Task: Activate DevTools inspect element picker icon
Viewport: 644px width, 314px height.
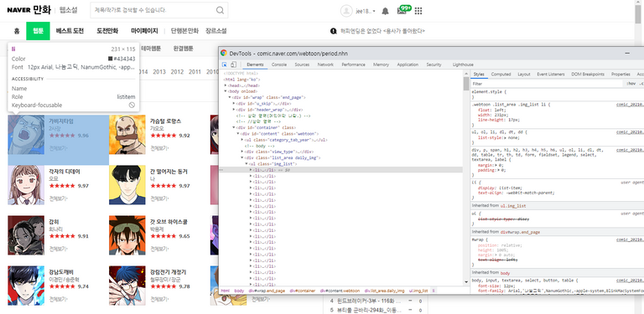Action: (225, 64)
